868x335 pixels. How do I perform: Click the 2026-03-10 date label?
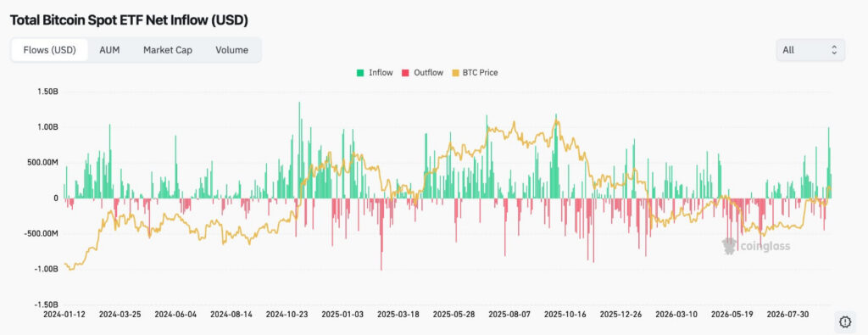point(676,315)
